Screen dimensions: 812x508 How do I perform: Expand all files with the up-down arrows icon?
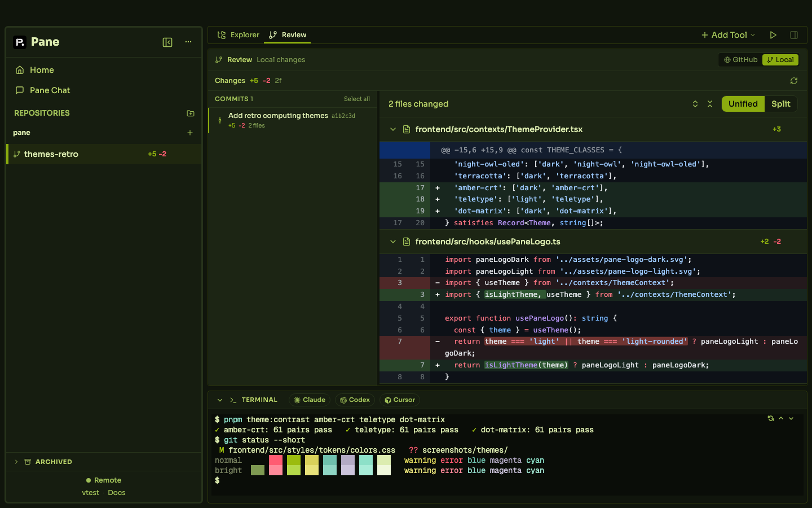(695, 104)
